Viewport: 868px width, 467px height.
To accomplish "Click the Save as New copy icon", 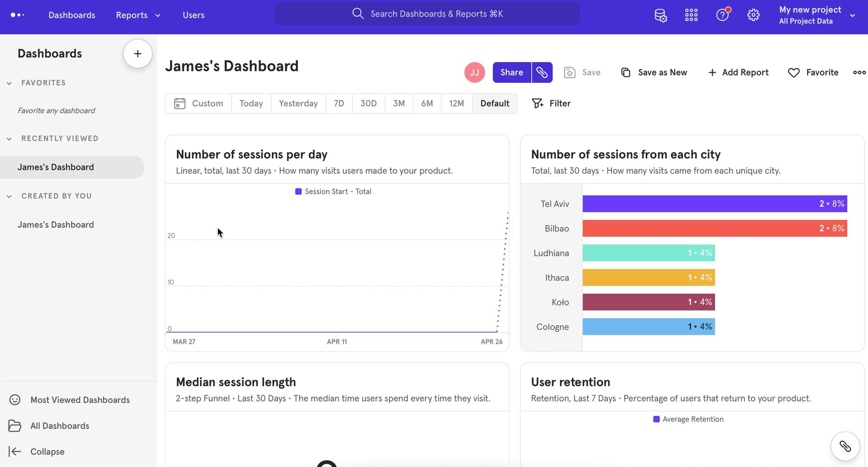I will pos(626,72).
